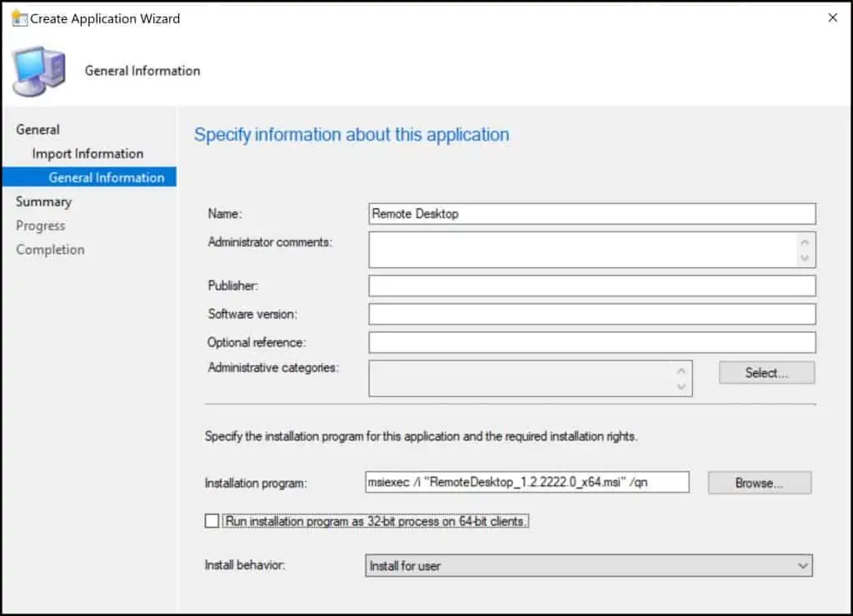The height and width of the screenshot is (616, 853).
Task: Click the Administrator comments text box
Action: [592, 250]
